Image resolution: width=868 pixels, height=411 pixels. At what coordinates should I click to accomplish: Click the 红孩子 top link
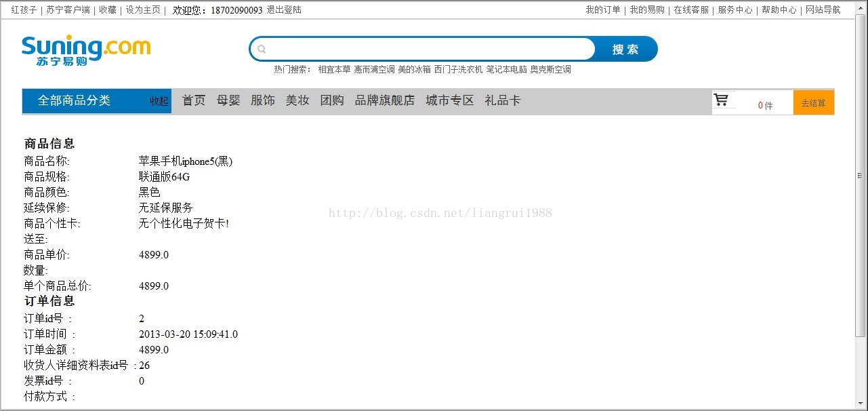[24, 10]
